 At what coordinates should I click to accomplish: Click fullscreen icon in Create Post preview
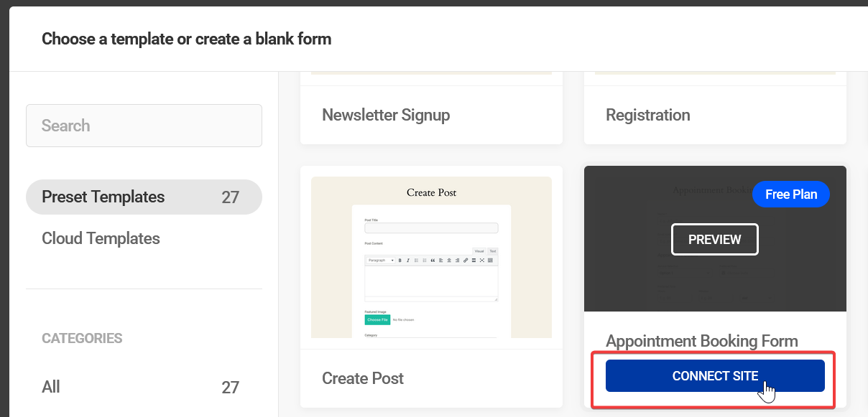(482, 260)
